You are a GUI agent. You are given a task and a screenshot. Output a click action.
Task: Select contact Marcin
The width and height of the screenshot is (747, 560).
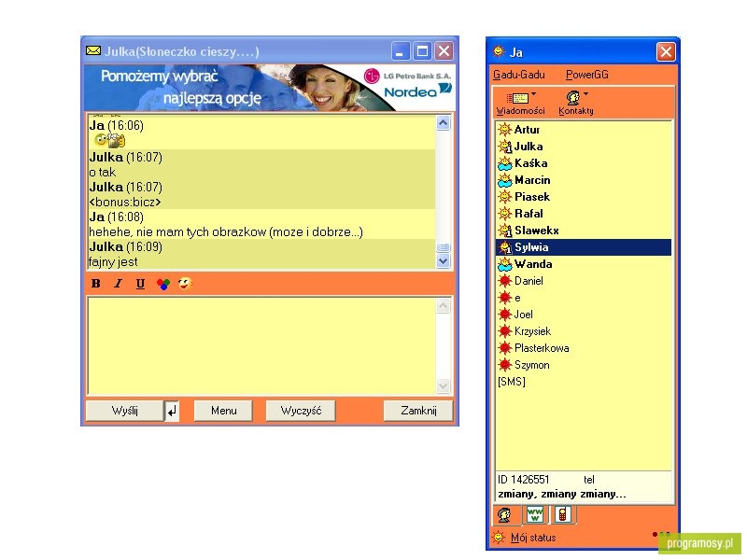[584, 180]
